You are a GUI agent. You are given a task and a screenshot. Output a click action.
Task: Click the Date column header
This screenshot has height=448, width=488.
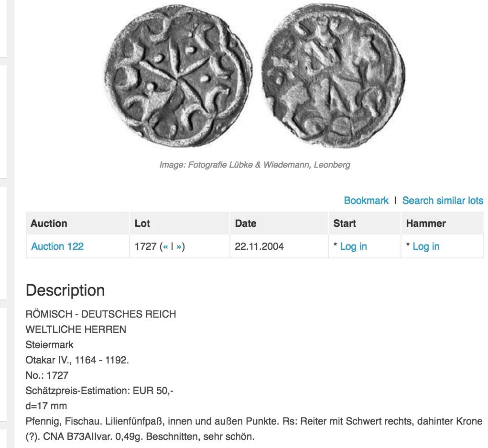pos(246,224)
